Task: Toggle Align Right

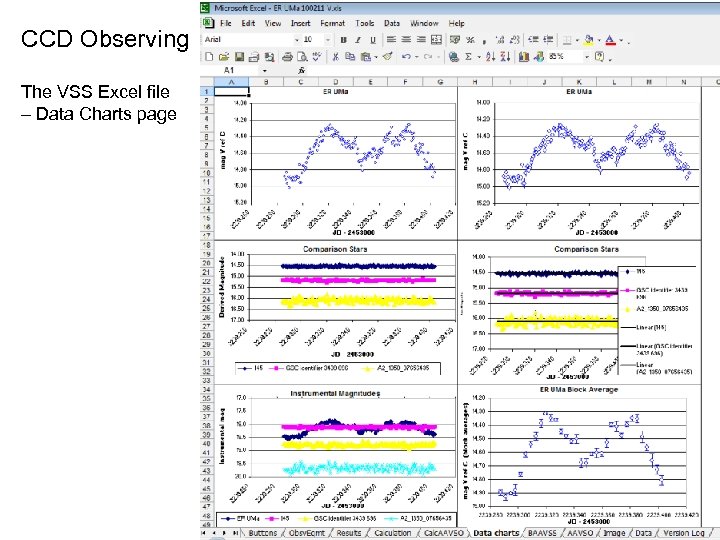Action: click(421, 40)
